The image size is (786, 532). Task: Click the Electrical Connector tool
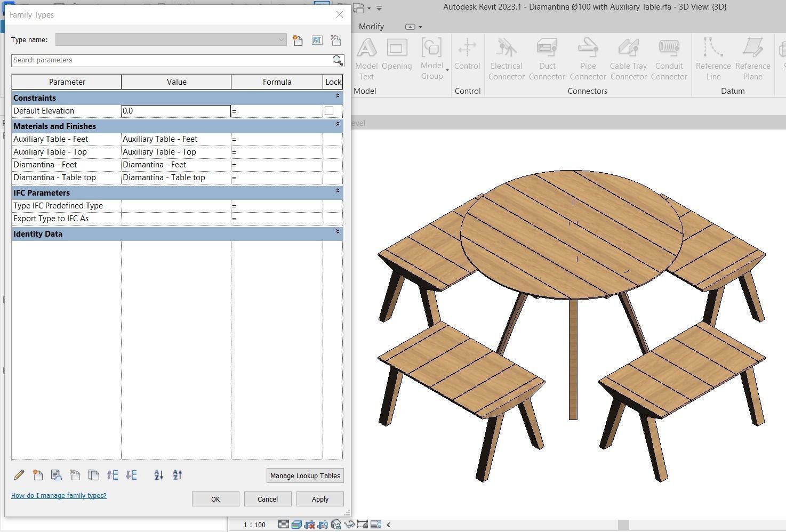coord(507,59)
